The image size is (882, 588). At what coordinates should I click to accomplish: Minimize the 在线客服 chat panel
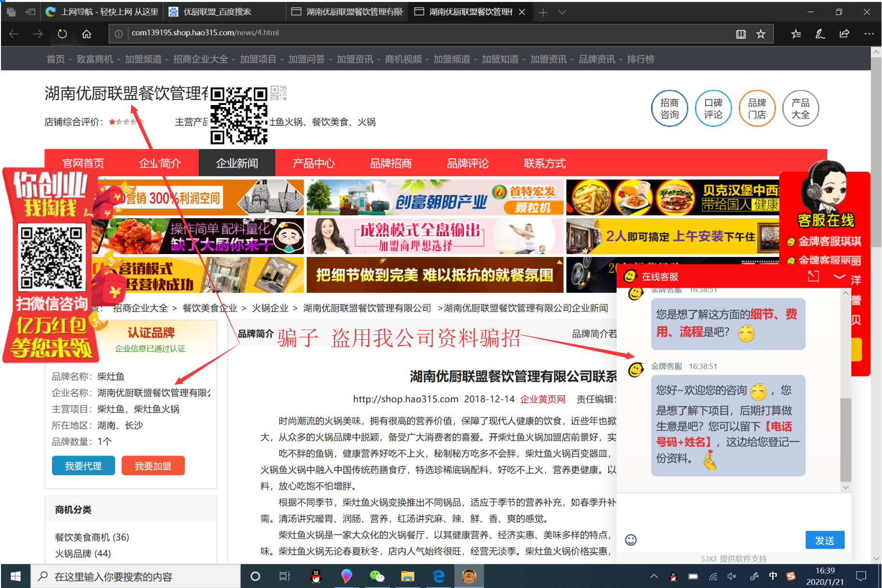click(x=839, y=276)
